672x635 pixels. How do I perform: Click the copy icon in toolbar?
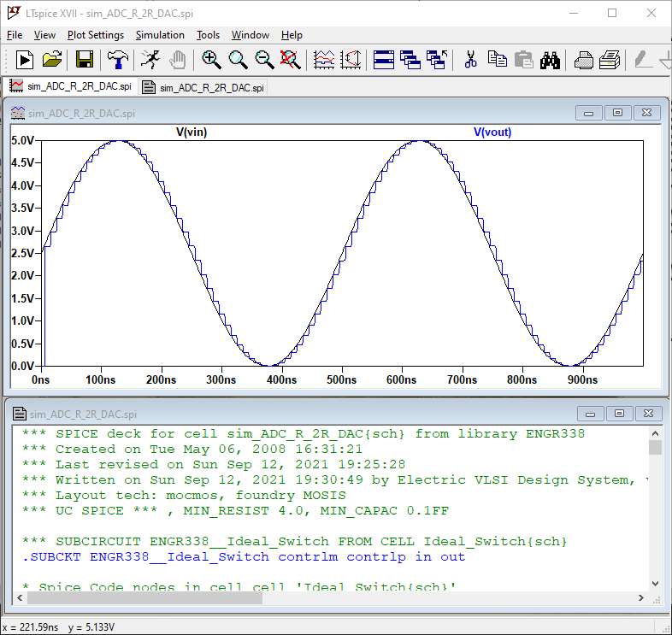click(x=497, y=60)
